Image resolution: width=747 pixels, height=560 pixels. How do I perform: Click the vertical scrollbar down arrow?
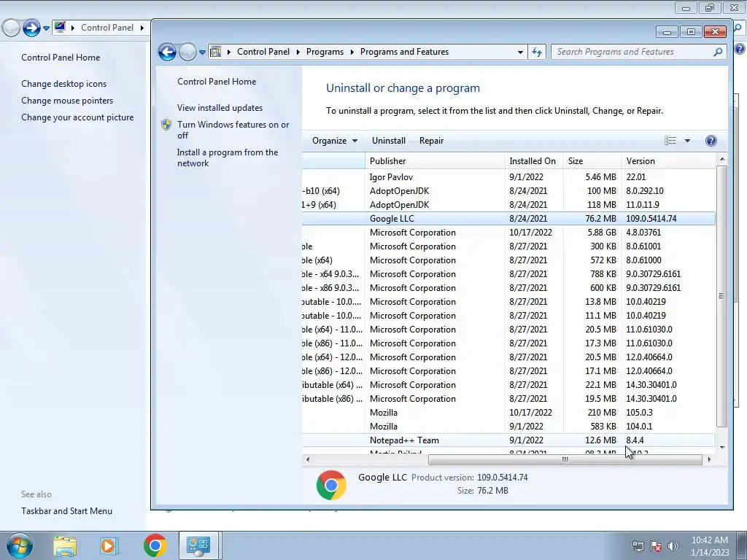(x=721, y=447)
